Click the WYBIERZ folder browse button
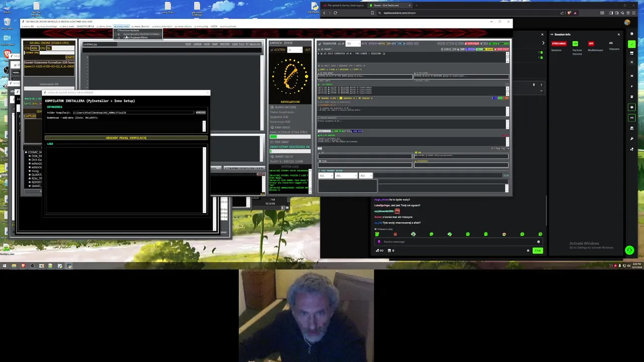 coord(200,112)
